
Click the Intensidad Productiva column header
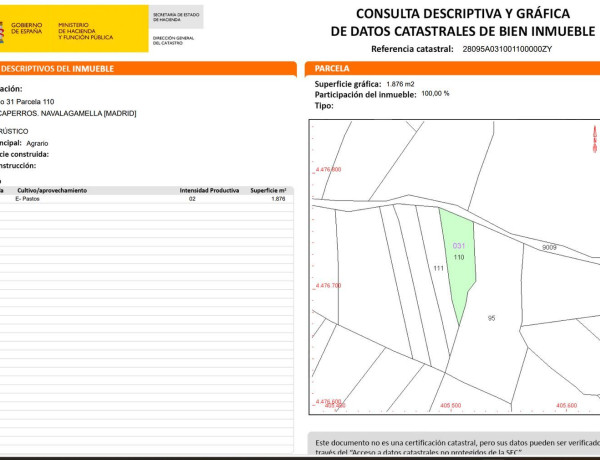tap(209, 190)
